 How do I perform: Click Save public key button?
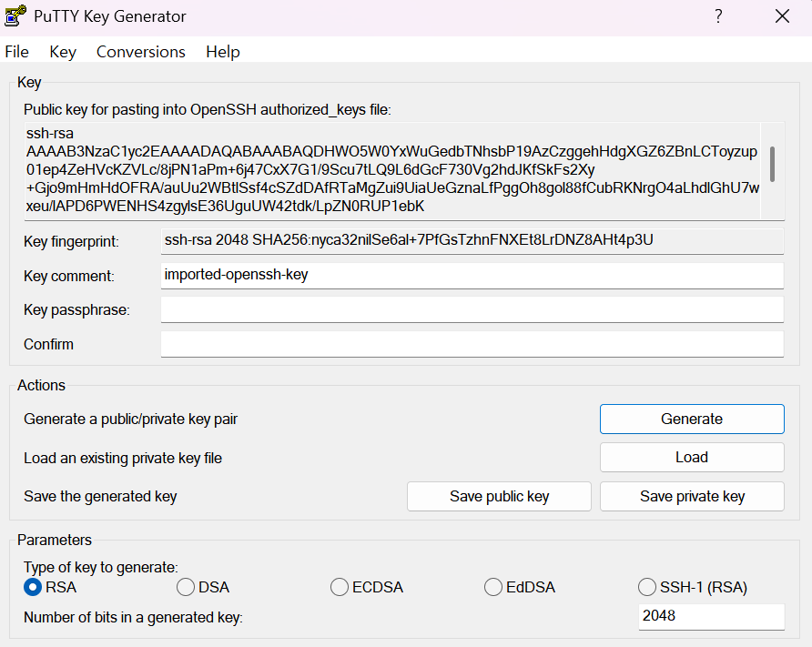[x=499, y=496]
